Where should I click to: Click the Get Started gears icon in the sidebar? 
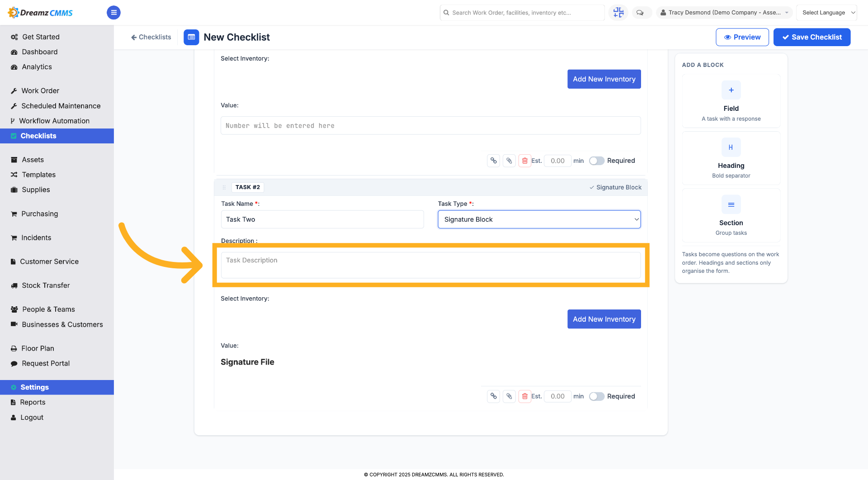tap(14, 37)
